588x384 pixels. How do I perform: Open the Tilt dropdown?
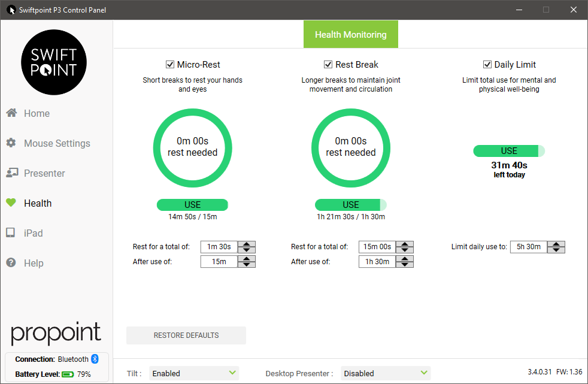[x=194, y=373]
